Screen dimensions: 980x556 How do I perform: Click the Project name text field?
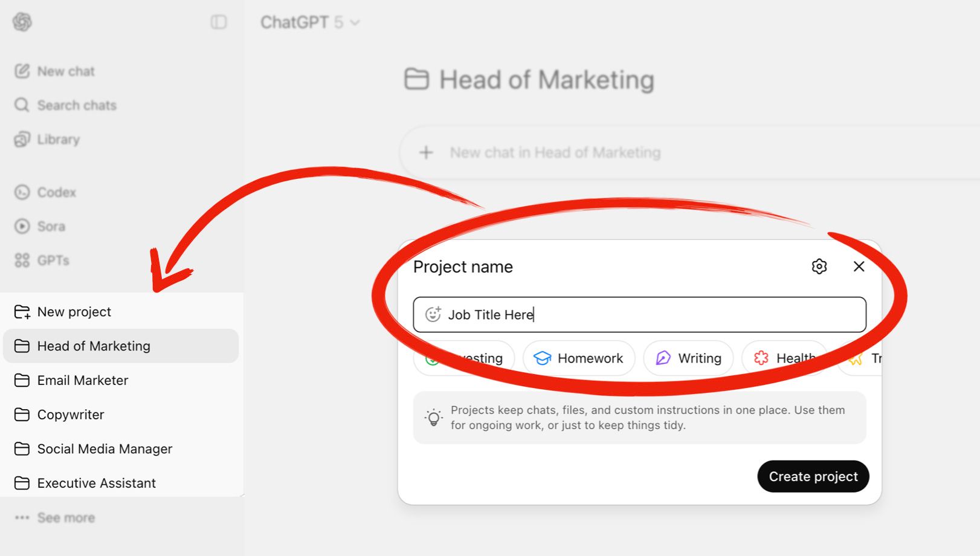pyautogui.click(x=640, y=315)
